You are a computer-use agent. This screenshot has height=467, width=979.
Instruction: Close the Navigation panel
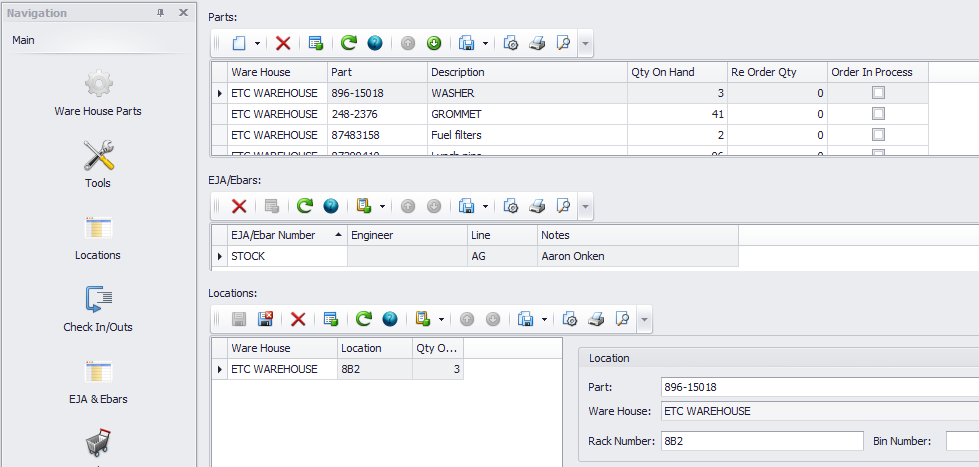(183, 12)
